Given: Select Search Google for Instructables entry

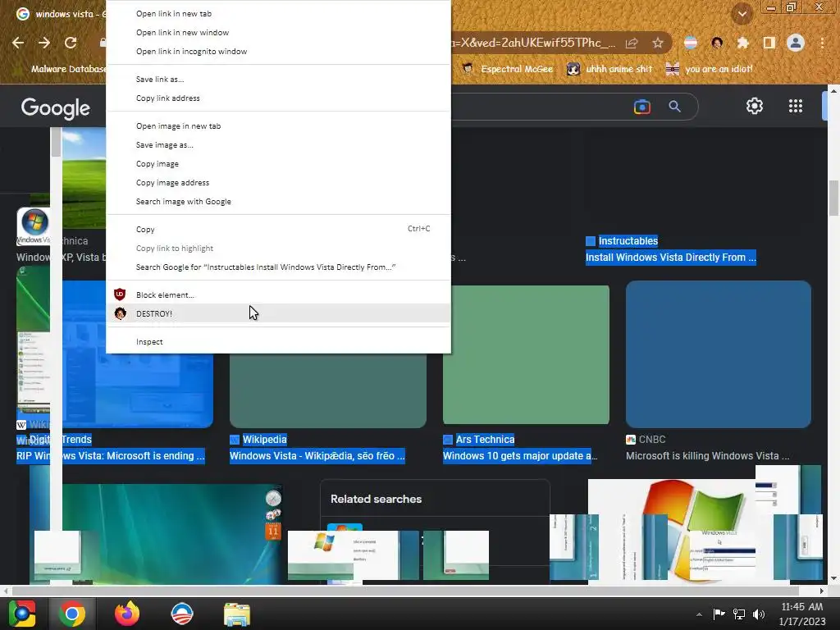Looking at the screenshot, I should click(278, 267).
